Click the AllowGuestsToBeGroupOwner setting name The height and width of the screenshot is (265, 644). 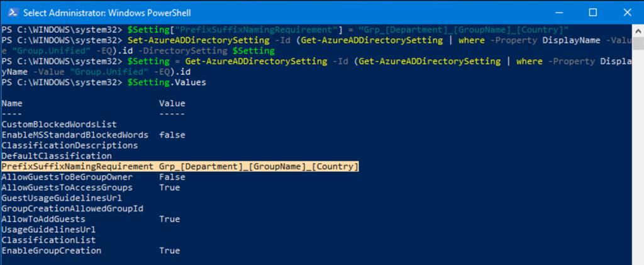66,177
